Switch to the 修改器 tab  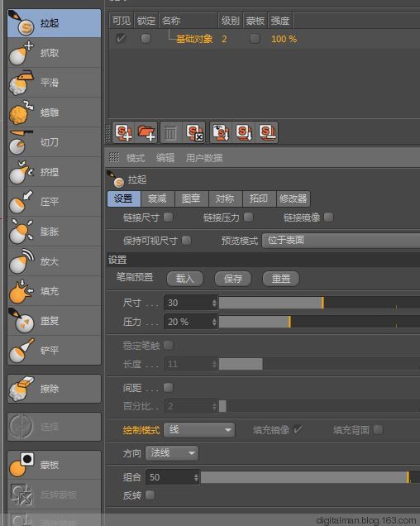tap(294, 198)
